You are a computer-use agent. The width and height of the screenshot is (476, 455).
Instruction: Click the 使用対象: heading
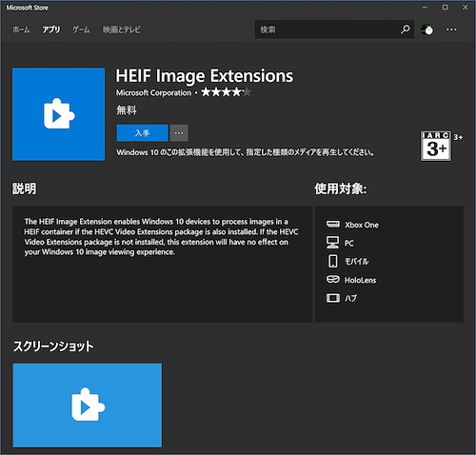pyautogui.click(x=341, y=188)
